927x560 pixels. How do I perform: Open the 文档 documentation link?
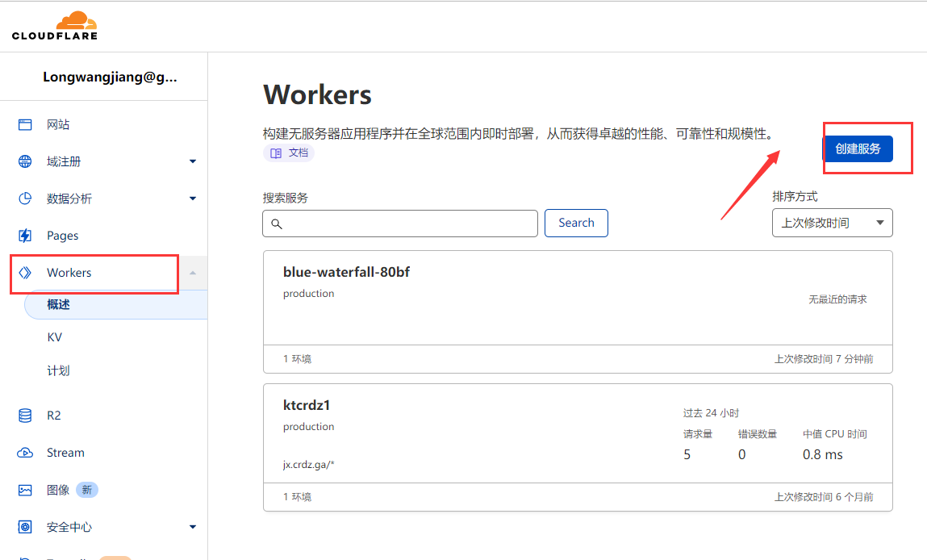click(289, 153)
